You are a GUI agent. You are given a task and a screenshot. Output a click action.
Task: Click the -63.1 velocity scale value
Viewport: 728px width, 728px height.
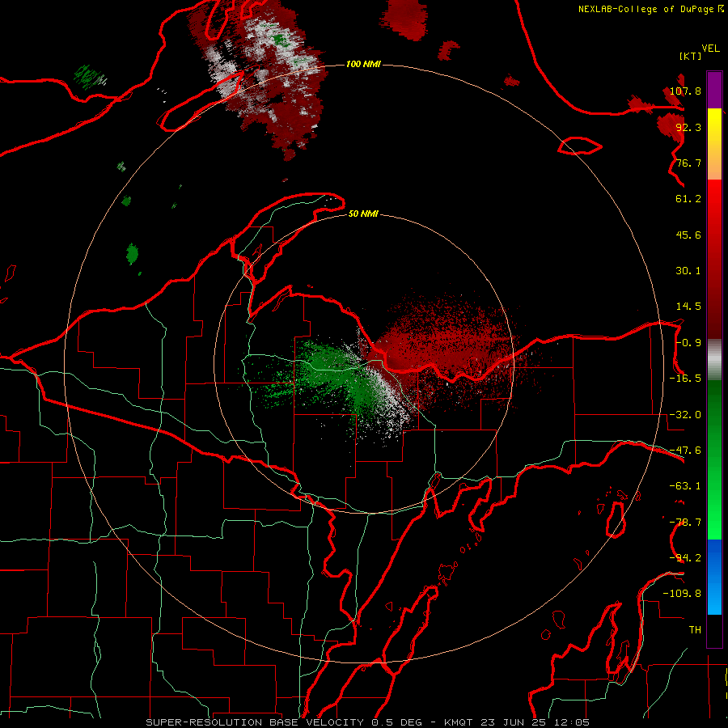[x=685, y=486]
